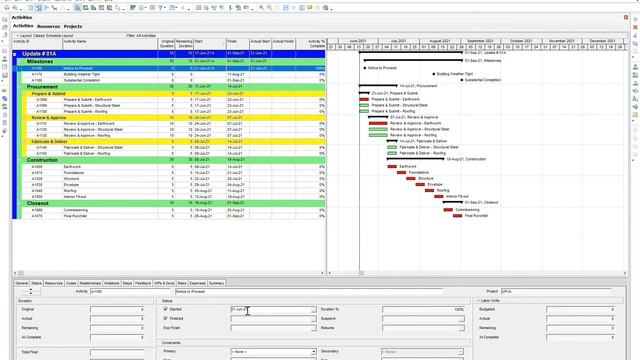Click the top icon in left sidebar
Screen dimensions: 640x360
coord(4,19)
